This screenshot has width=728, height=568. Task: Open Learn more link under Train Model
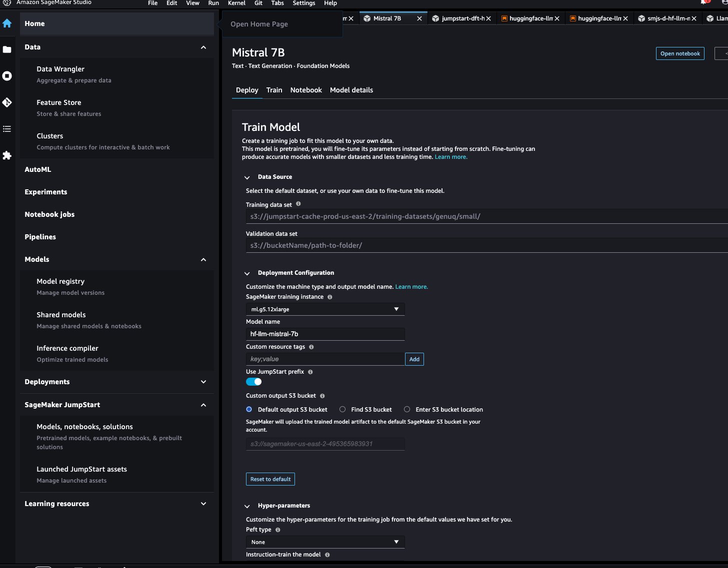[451, 157]
